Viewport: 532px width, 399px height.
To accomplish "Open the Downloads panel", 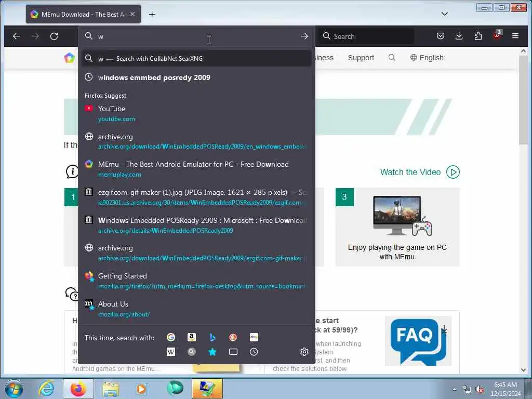I will 459,36.
